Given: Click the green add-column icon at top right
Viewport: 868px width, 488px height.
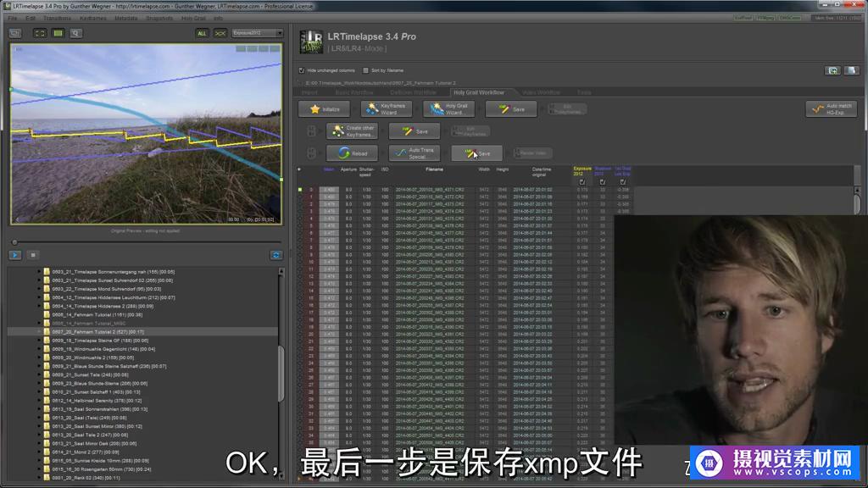Looking at the screenshot, I should (x=832, y=70).
